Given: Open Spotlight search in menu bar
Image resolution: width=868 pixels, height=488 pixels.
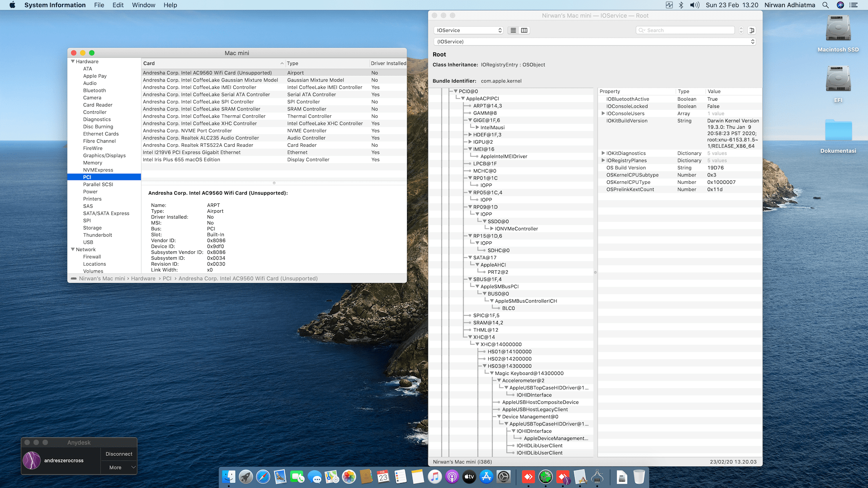Looking at the screenshot, I should point(826,5).
